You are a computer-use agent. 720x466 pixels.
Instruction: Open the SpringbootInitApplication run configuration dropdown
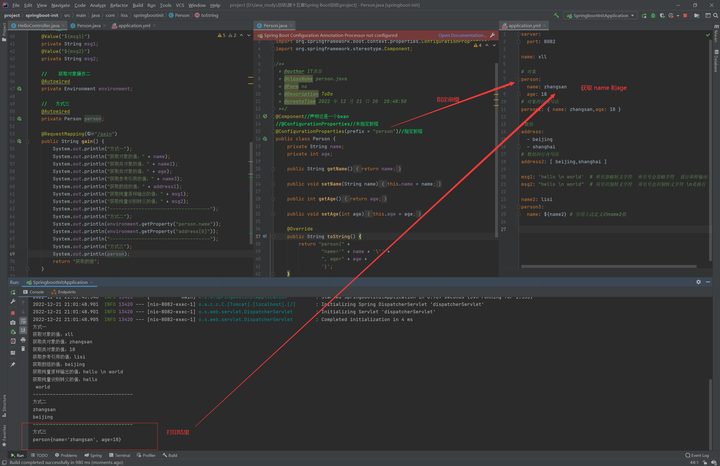point(600,16)
